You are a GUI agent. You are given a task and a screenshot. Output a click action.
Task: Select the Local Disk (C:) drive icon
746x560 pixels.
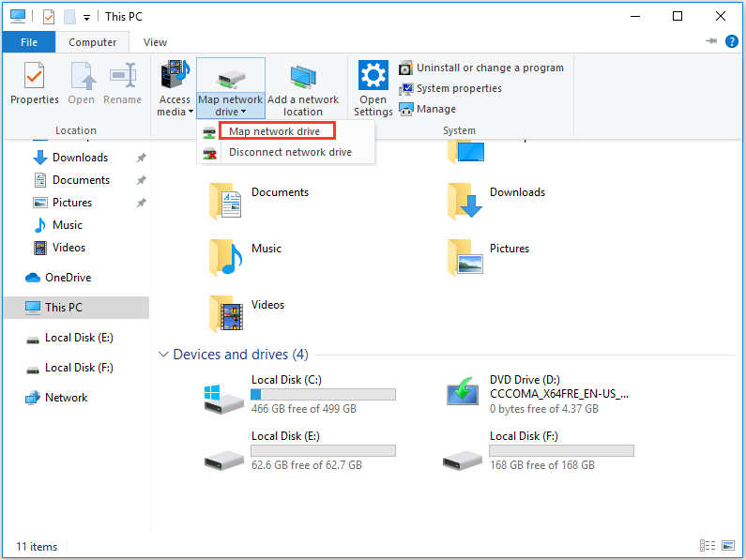tap(223, 399)
